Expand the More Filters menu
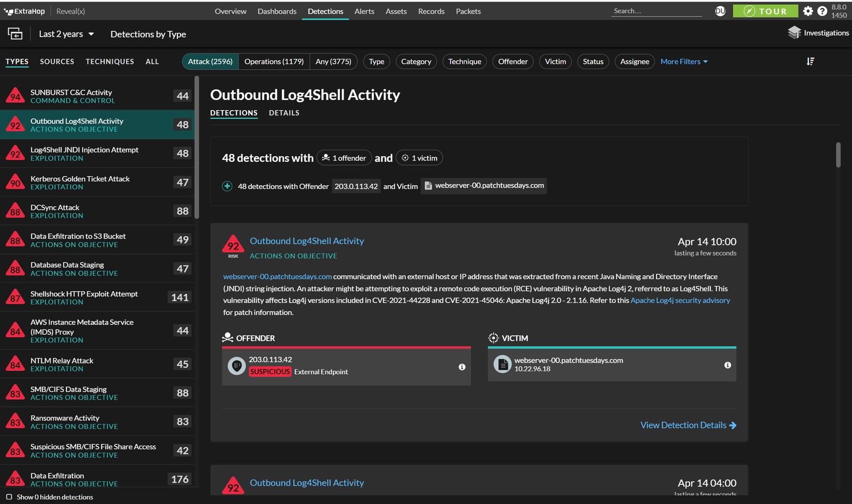This screenshot has height=504, width=852. coord(684,62)
